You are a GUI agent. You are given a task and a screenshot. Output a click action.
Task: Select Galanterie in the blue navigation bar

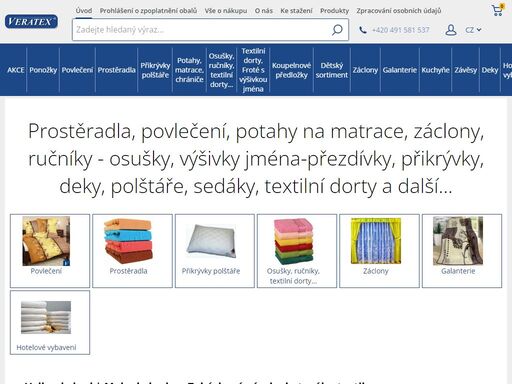tap(400, 70)
